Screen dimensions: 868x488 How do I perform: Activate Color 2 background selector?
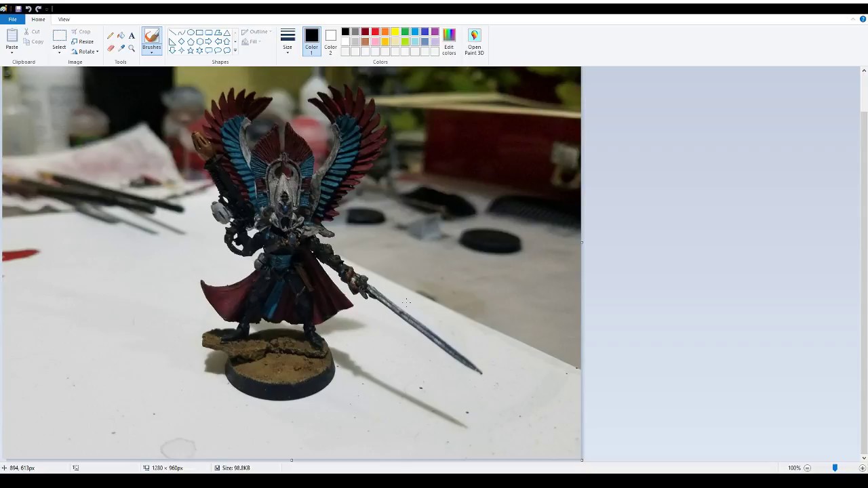pos(330,42)
